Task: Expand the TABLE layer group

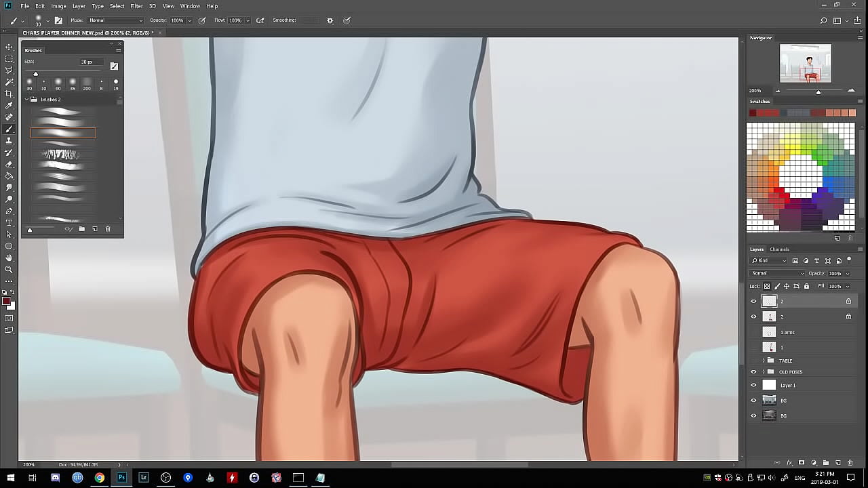Action: [x=764, y=361]
